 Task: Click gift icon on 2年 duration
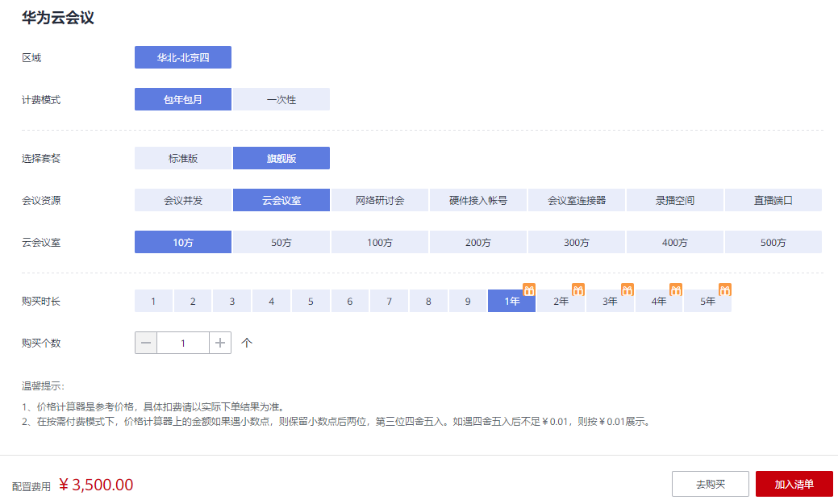point(577,289)
